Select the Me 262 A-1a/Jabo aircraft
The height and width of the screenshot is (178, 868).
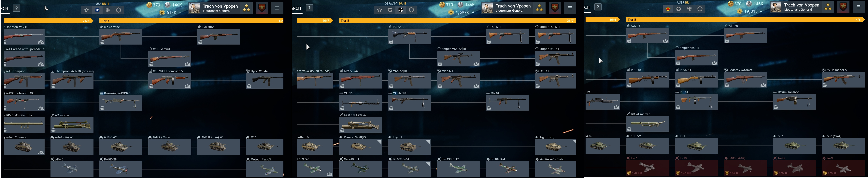(x=555, y=169)
